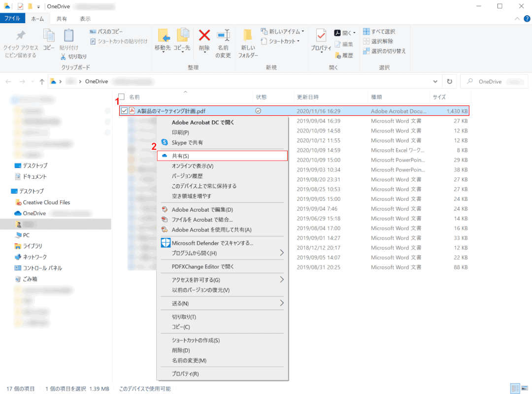Toggle the select-all header checkbox
Viewport: 532px width, 394px height.
tap(122, 97)
